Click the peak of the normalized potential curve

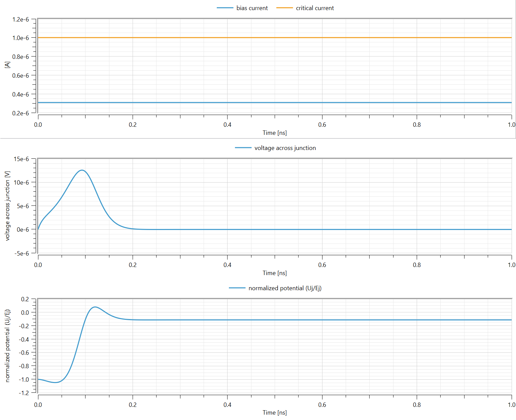coord(95,307)
